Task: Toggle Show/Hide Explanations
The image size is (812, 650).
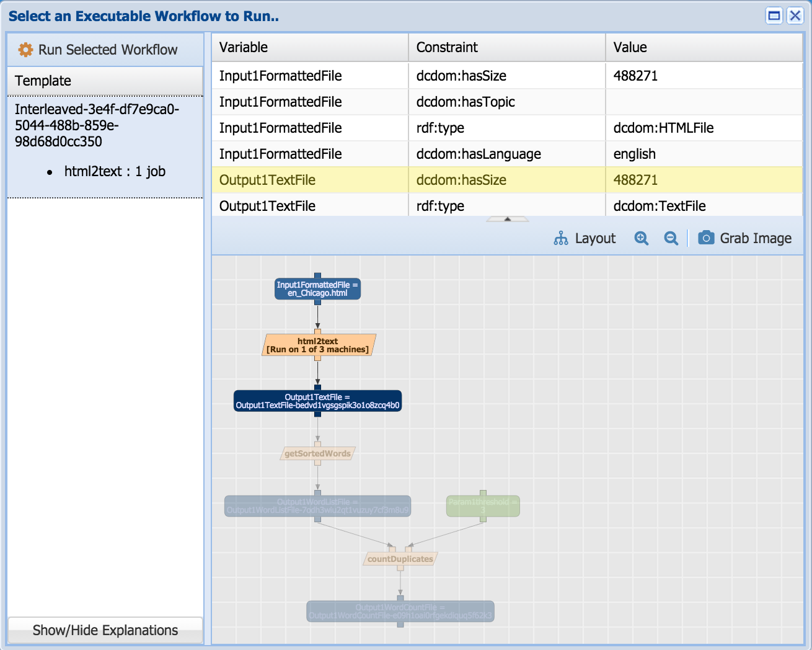Action: pyautogui.click(x=105, y=630)
